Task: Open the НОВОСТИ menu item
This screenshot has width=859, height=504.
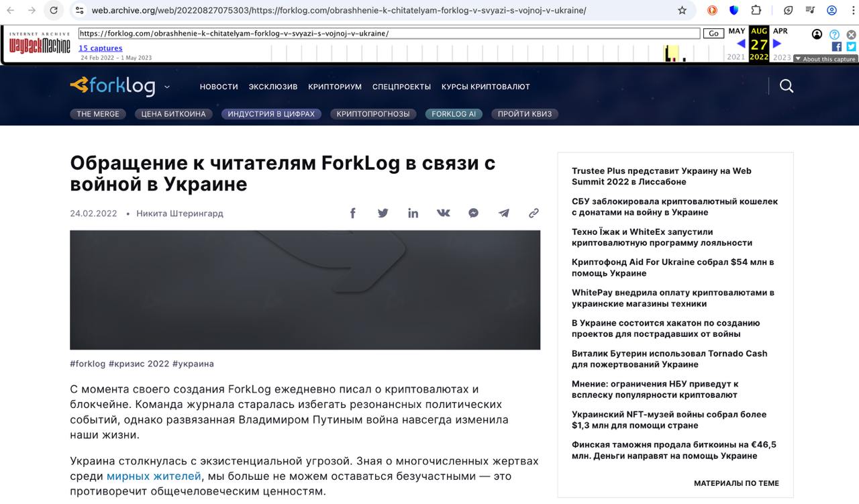Action: [x=219, y=87]
